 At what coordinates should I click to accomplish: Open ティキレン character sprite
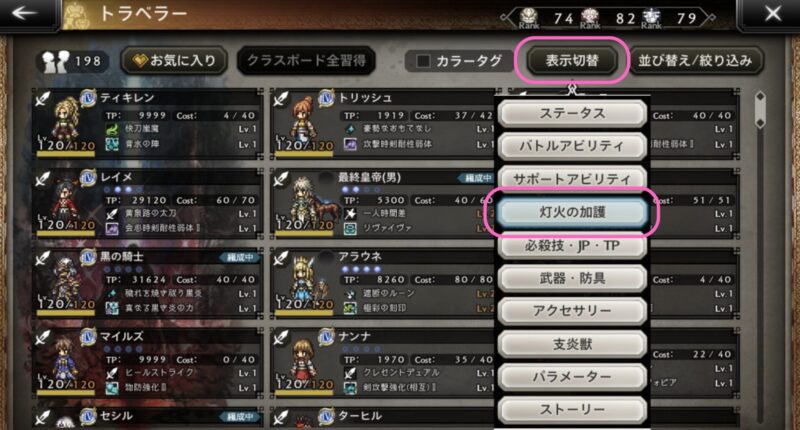pyautogui.click(x=66, y=119)
